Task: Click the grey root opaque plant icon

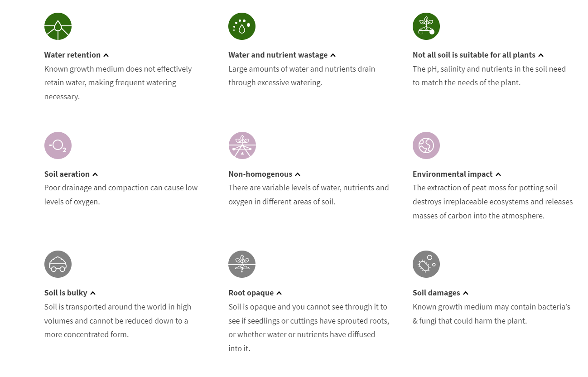Action: 242,264
